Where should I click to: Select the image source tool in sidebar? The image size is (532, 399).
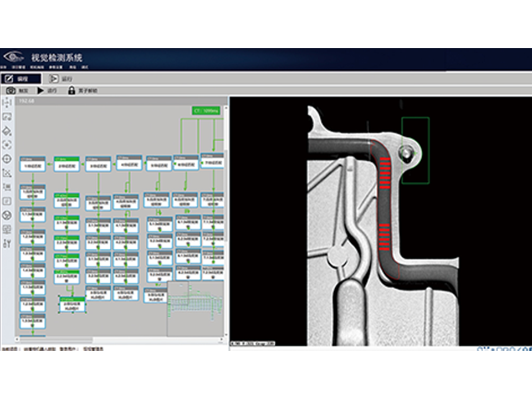click(7, 117)
